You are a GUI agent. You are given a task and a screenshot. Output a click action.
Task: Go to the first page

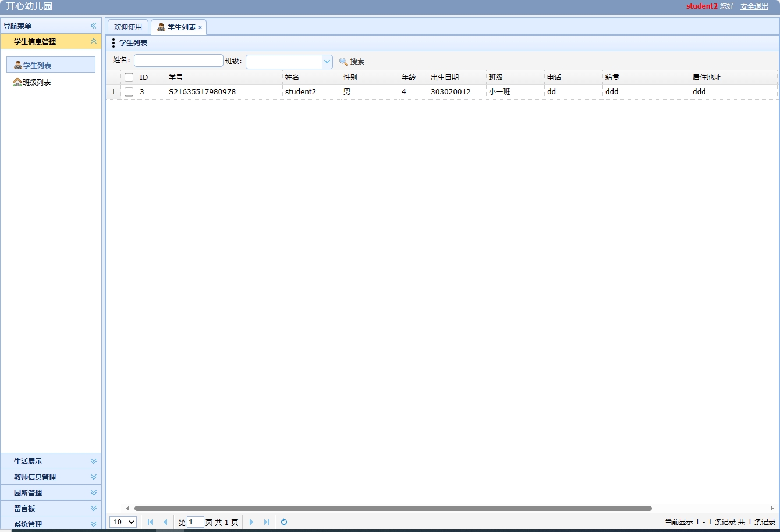[150, 522]
